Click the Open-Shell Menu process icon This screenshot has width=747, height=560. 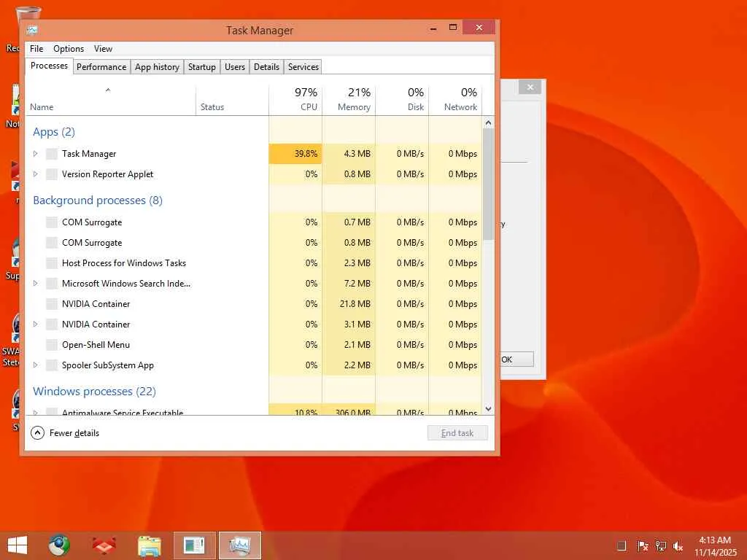[x=52, y=345]
